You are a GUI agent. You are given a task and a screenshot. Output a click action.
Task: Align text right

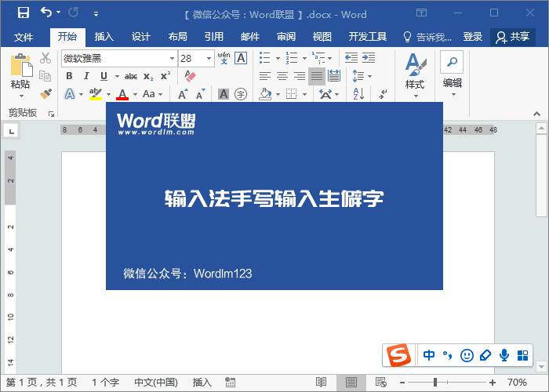coord(300,76)
